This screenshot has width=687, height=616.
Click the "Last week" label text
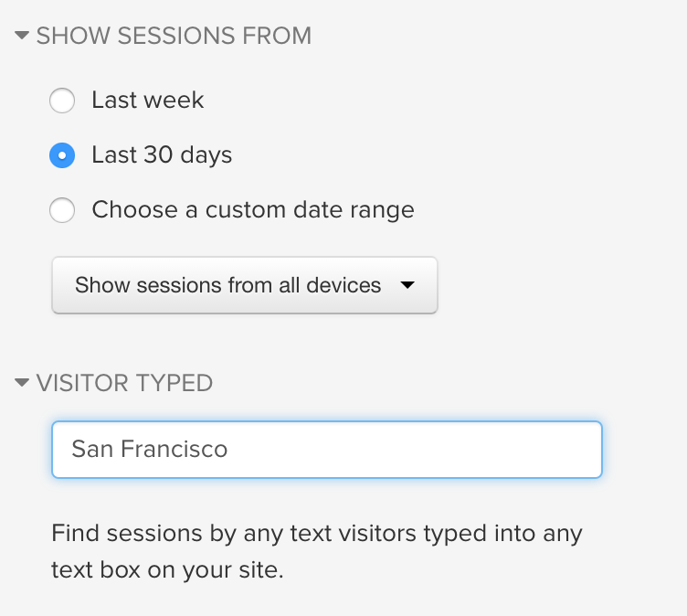(148, 100)
